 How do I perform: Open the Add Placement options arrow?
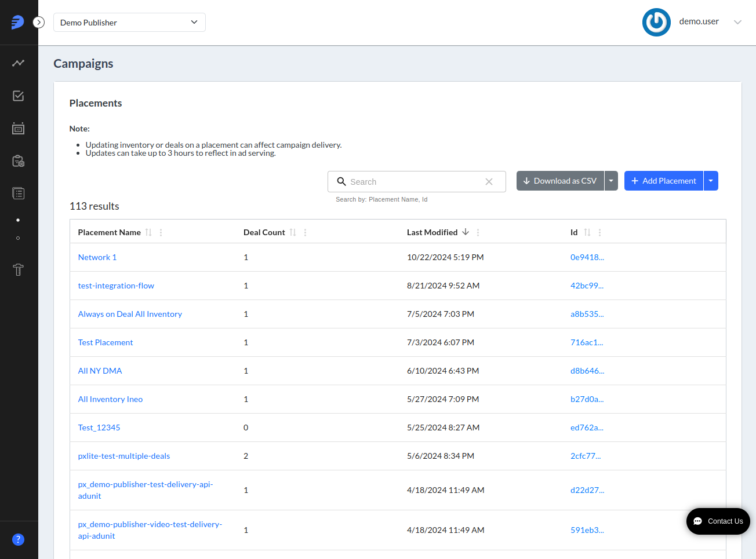coord(711,181)
